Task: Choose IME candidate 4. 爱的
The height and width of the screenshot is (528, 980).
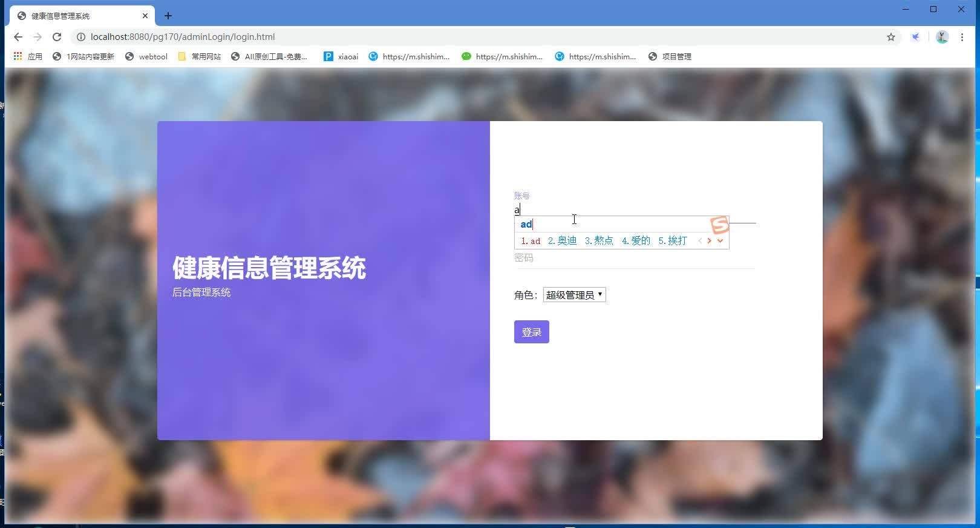Action: click(636, 241)
